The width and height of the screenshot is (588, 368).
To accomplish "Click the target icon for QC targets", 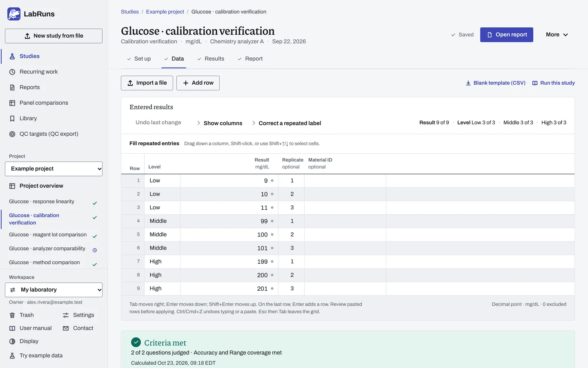I will pos(12,134).
